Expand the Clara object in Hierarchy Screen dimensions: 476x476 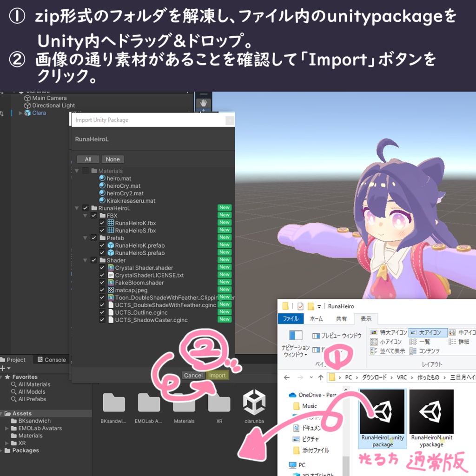click(x=20, y=113)
